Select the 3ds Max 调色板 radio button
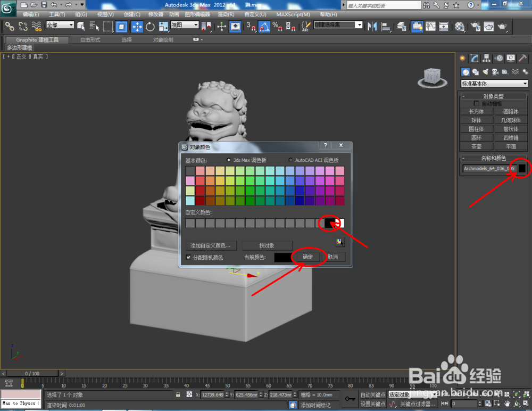The height and width of the screenshot is (411, 532). 229,160
